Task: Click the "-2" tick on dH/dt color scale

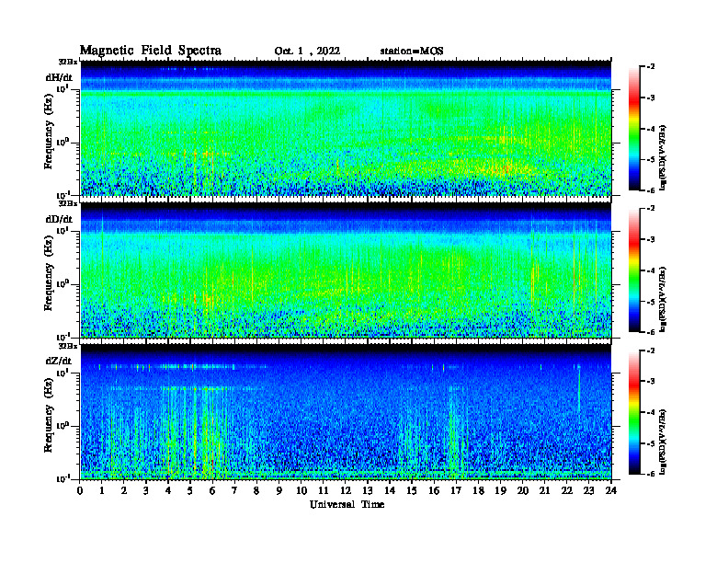Action: (651, 67)
